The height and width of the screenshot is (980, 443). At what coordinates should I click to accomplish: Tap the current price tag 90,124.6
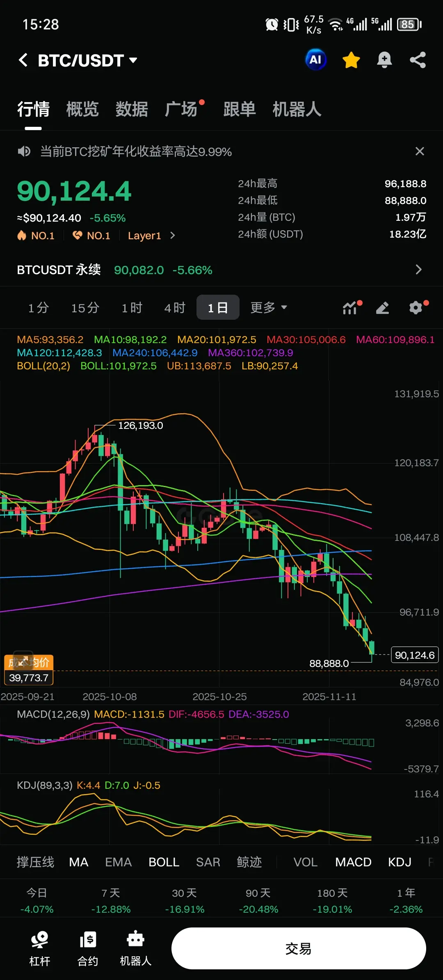pos(415,655)
